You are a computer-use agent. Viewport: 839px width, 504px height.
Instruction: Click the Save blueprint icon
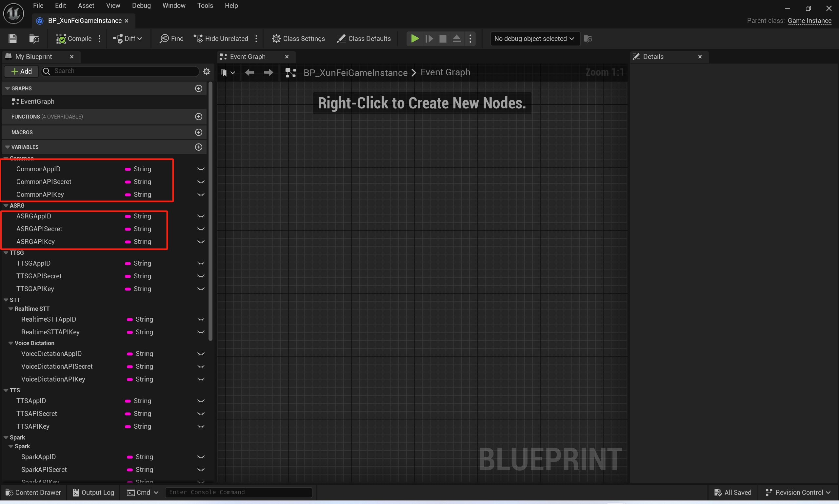click(x=12, y=39)
